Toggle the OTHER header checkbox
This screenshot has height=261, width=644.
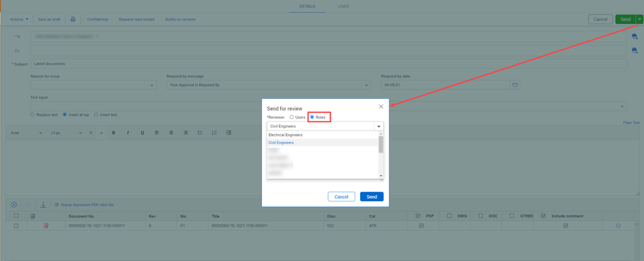pyautogui.click(x=512, y=216)
